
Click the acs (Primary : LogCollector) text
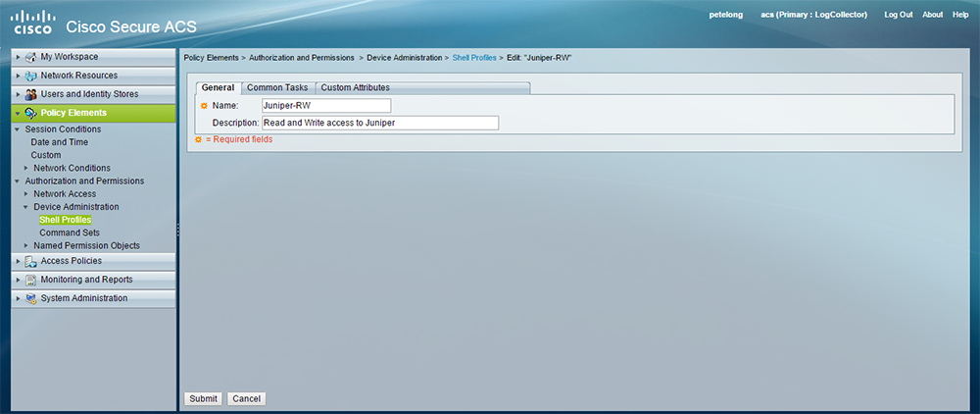tap(813, 15)
